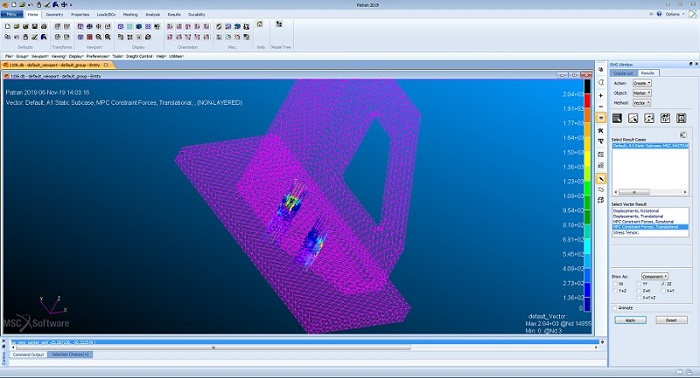This screenshot has height=378, width=700.
Task: Click the plus icon in the vertical results toolbar
Action: (x=601, y=95)
